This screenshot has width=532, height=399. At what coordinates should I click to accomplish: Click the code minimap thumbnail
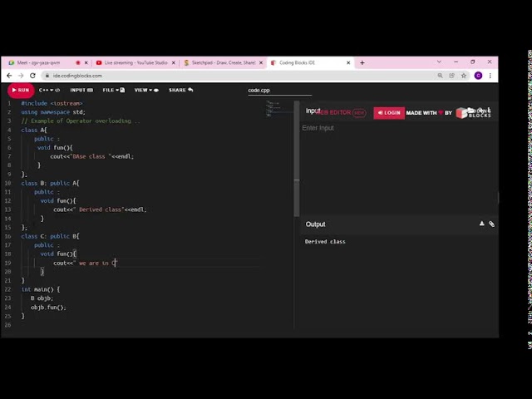278,109
